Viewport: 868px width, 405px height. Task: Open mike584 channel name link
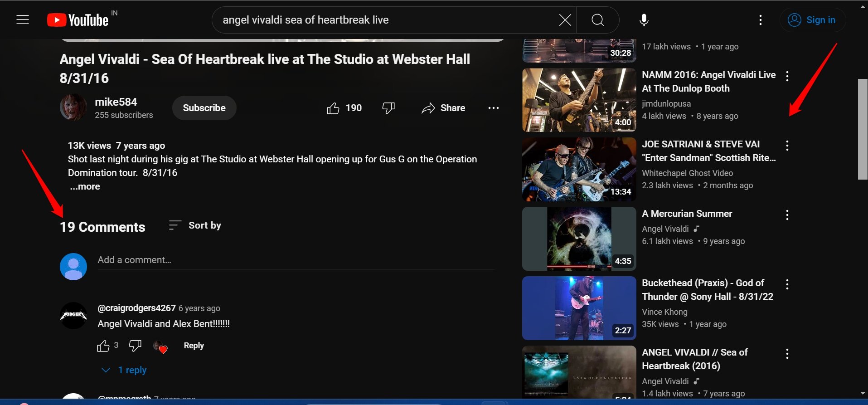pos(116,102)
